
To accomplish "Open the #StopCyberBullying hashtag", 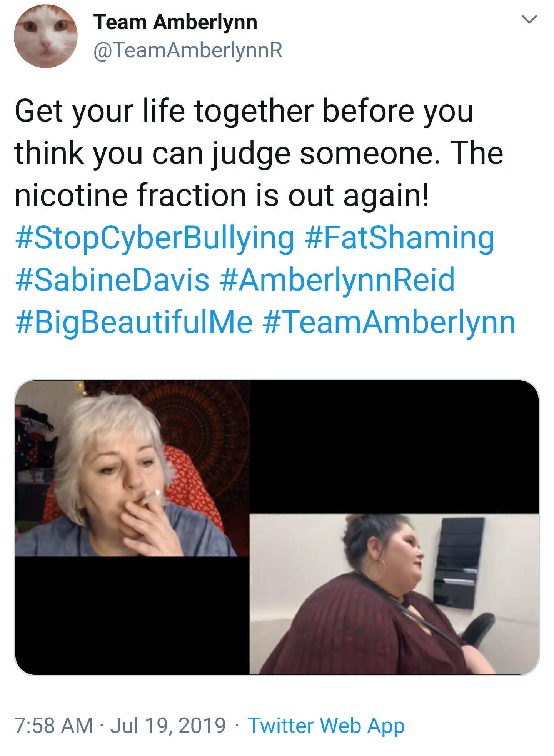I will (x=155, y=238).
